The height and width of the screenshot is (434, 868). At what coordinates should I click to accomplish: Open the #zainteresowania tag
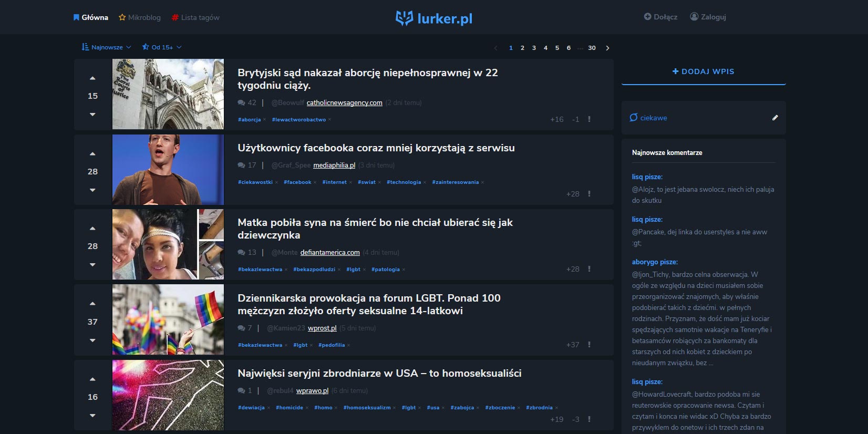[455, 182]
